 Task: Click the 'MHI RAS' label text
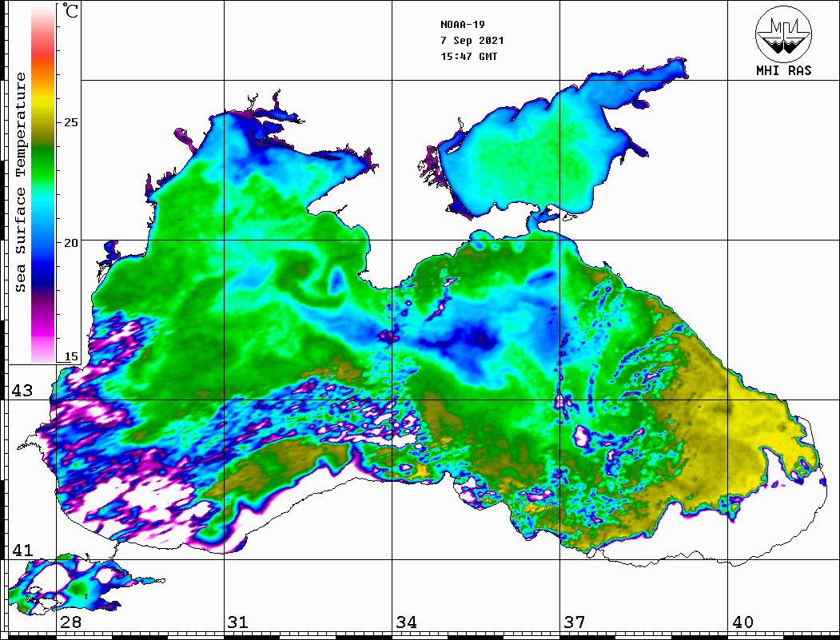tap(784, 70)
